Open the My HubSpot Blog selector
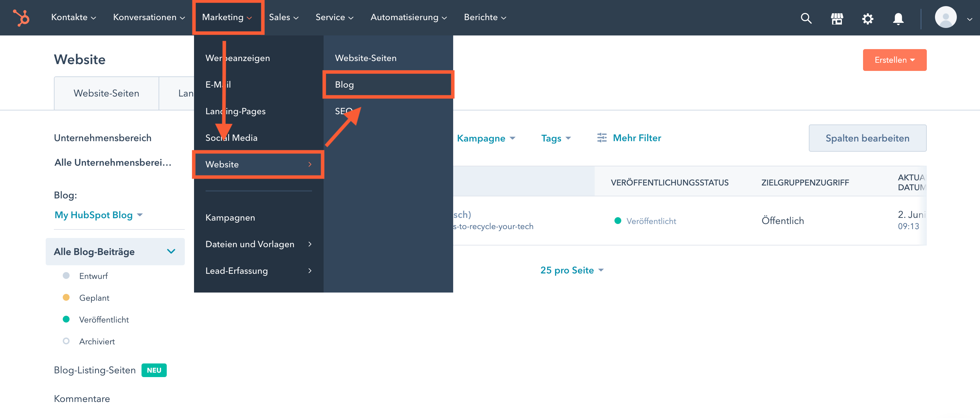The height and width of the screenshot is (418, 980). pos(98,215)
